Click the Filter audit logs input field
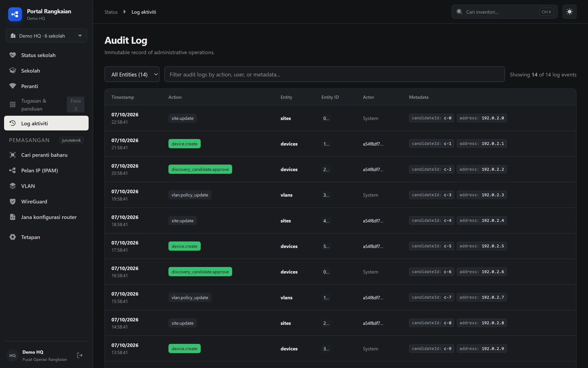This screenshot has height=368, width=588. pos(334,74)
